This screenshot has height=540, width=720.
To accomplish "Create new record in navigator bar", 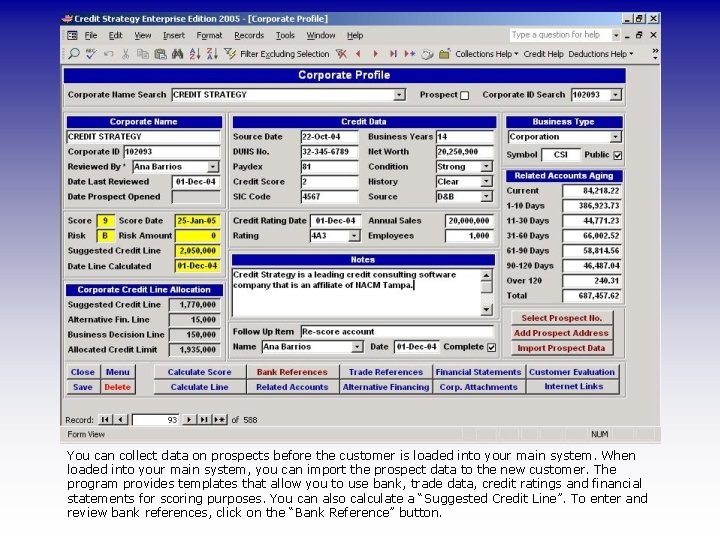I will tap(219, 419).
